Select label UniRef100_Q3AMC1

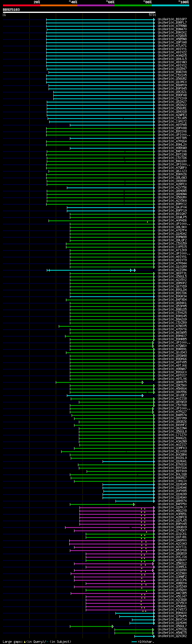point(172,567)
